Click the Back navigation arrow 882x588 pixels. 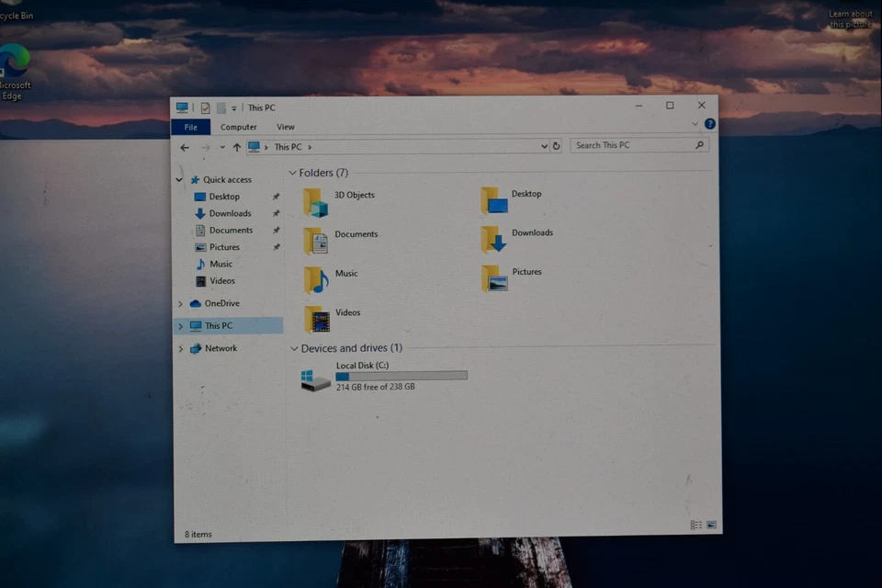(185, 147)
